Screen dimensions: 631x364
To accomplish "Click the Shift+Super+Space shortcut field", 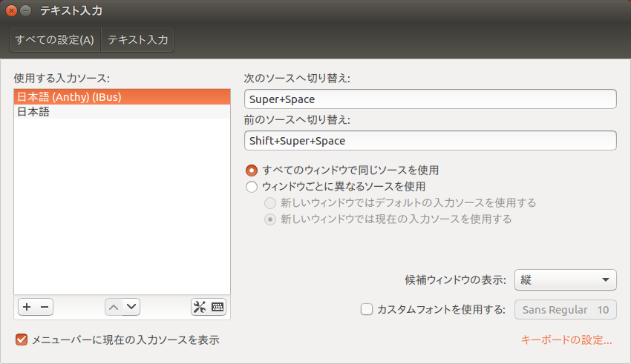I will pos(430,140).
